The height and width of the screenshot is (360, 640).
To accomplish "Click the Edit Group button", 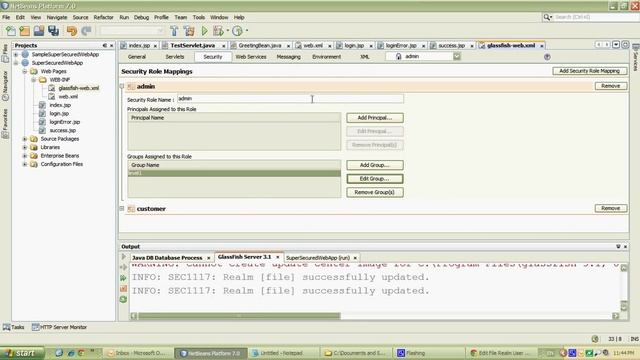I will (375, 179).
